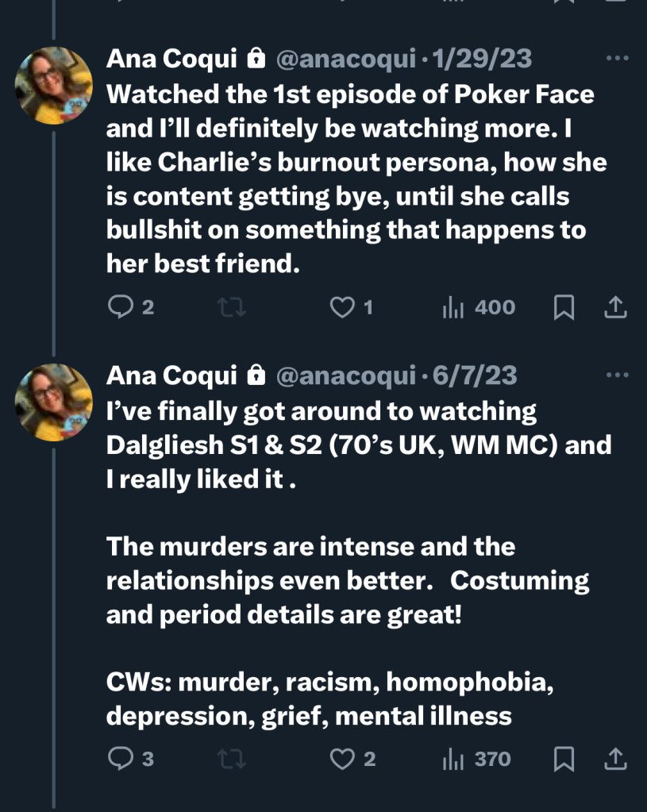Image resolution: width=647 pixels, height=812 pixels.
Task: Open Ana Coqui's avatar on the second tweet
Action: coord(54,402)
